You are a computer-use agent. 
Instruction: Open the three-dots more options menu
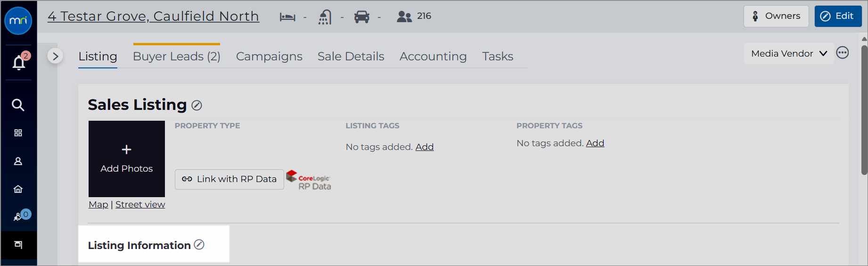tap(843, 53)
